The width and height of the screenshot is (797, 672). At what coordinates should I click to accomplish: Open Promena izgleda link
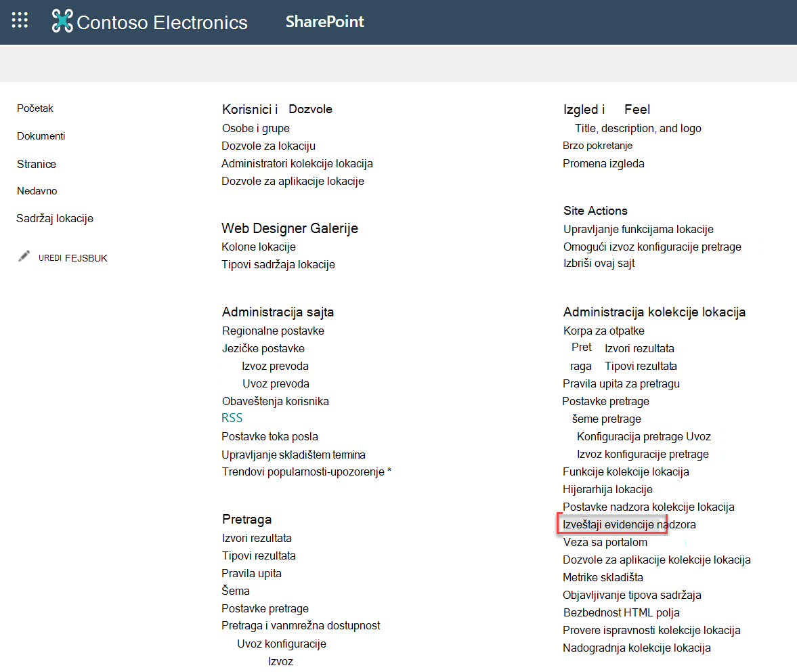[603, 164]
